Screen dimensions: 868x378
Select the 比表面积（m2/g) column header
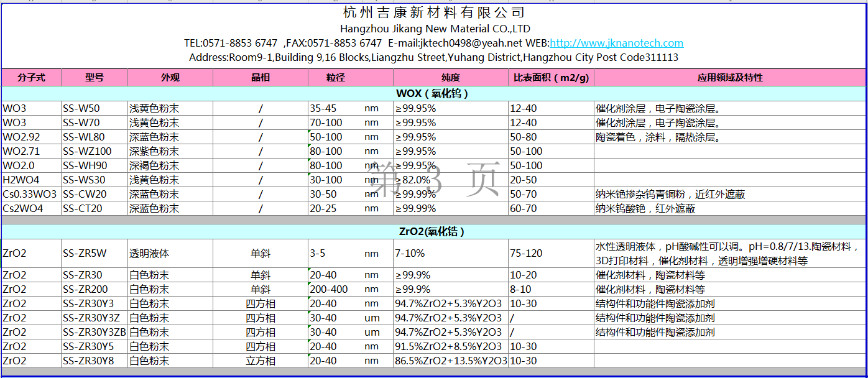pyautogui.click(x=551, y=78)
